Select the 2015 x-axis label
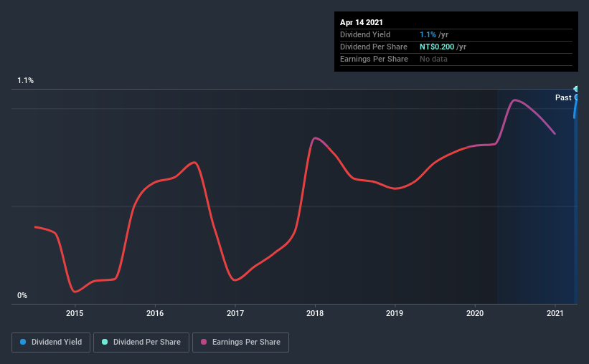 (75, 313)
